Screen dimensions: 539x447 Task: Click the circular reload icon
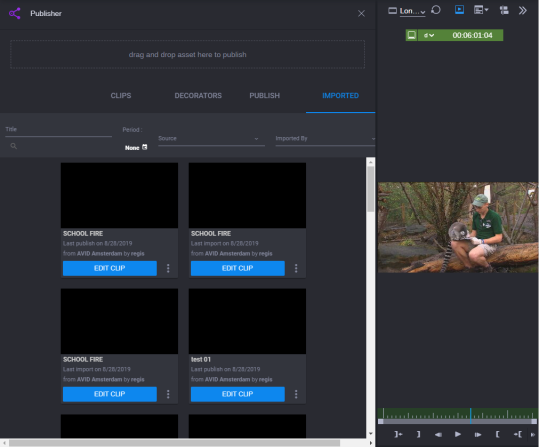click(x=436, y=10)
